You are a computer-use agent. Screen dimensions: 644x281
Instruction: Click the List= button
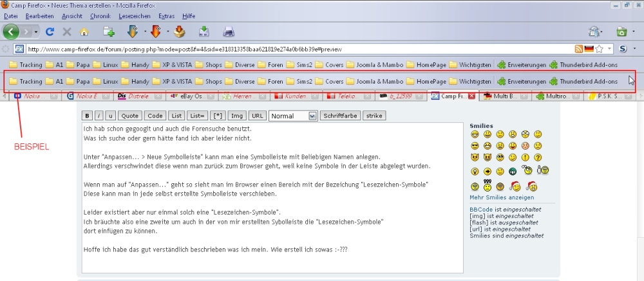(x=198, y=116)
